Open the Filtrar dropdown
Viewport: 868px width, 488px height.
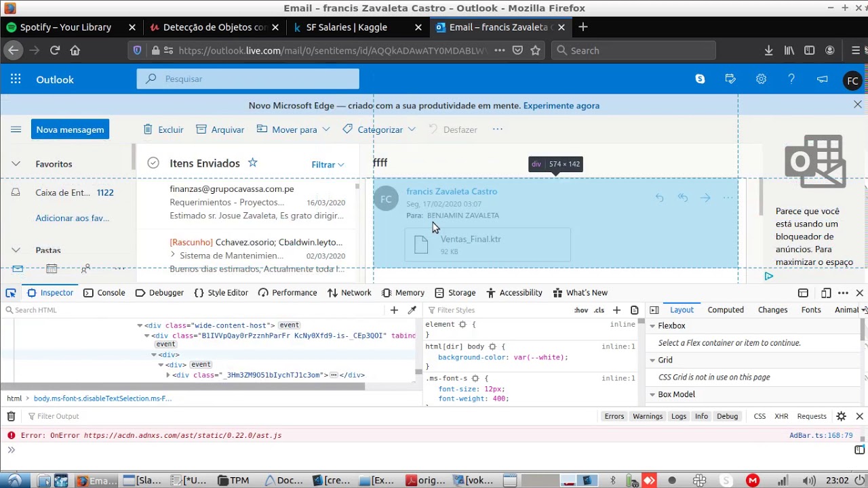(328, 165)
